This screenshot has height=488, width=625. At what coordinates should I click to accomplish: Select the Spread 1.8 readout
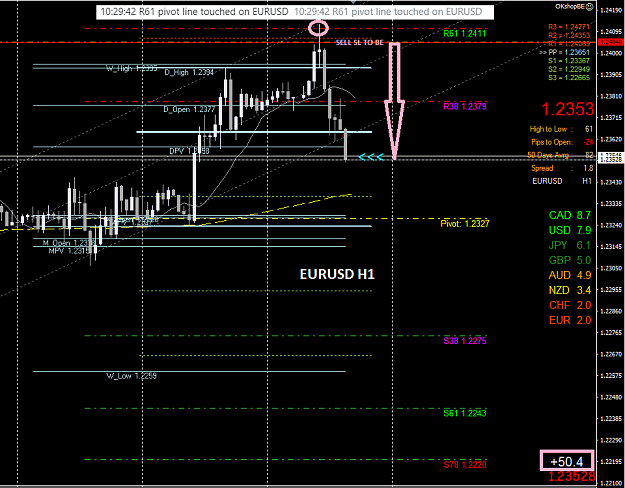pyautogui.click(x=562, y=168)
